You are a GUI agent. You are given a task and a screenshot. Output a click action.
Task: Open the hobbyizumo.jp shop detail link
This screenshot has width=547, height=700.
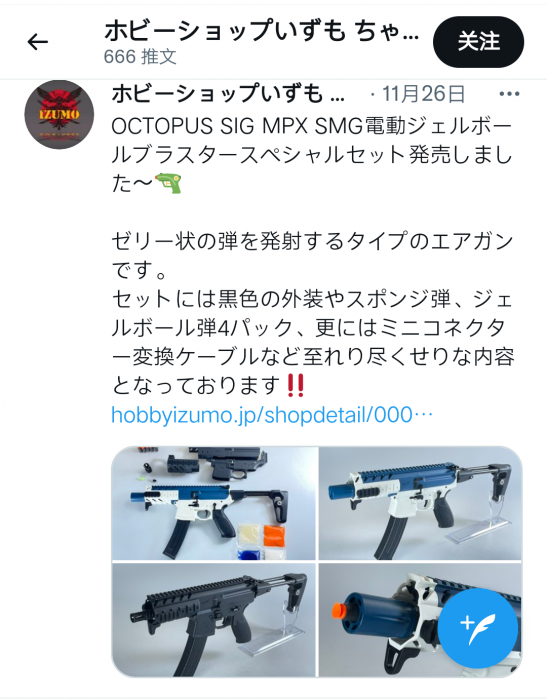coord(272,415)
